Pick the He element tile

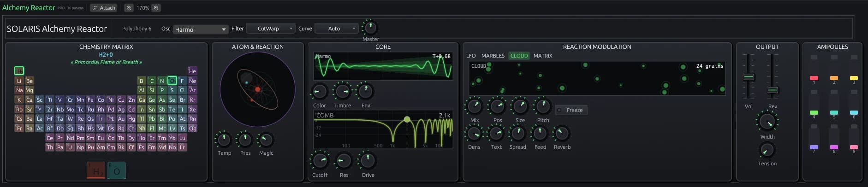192,71
